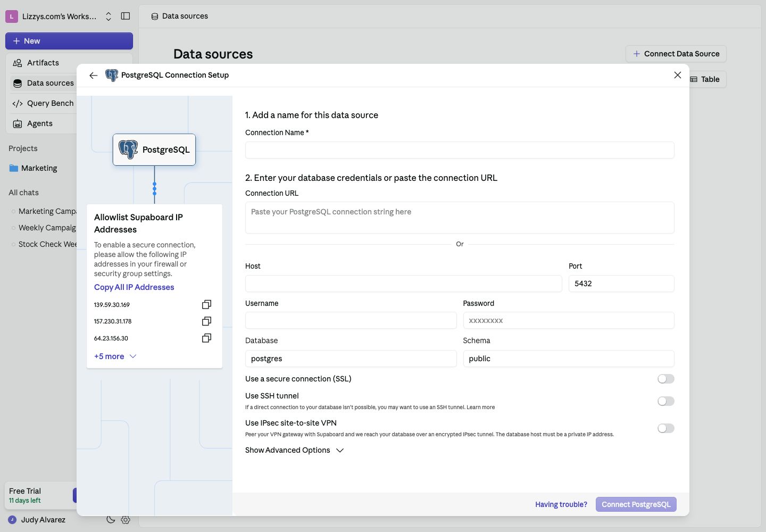
Task: Click the Port field showing 5432
Action: [x=621, y=284]
